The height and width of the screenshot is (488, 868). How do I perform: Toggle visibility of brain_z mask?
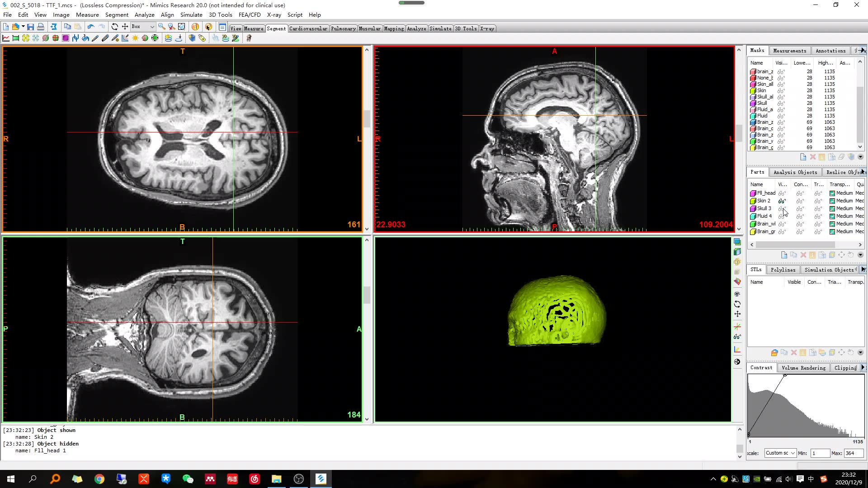781,72
